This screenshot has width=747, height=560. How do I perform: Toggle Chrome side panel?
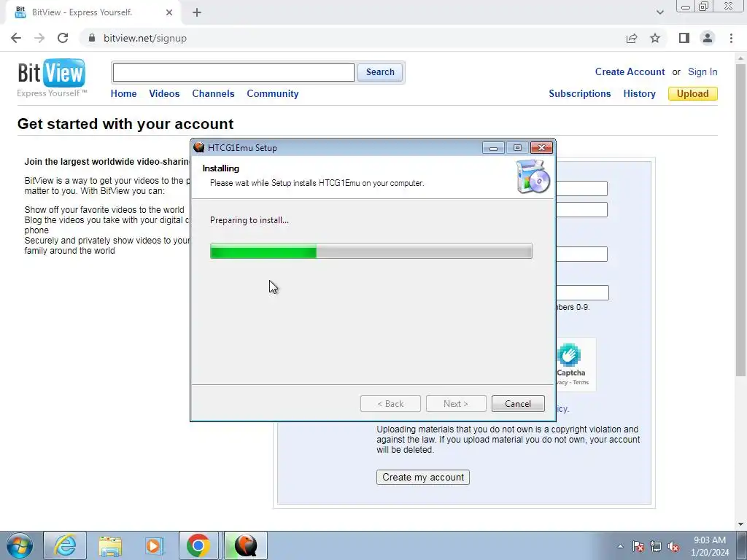[684, 38]
